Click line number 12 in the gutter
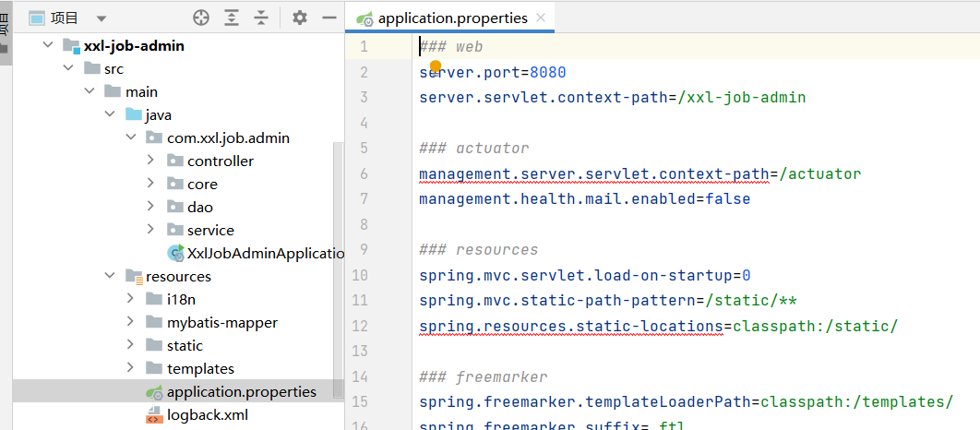The width and height of the screenshot is (980, 430). pyautogui.click(x=361, y=327)
